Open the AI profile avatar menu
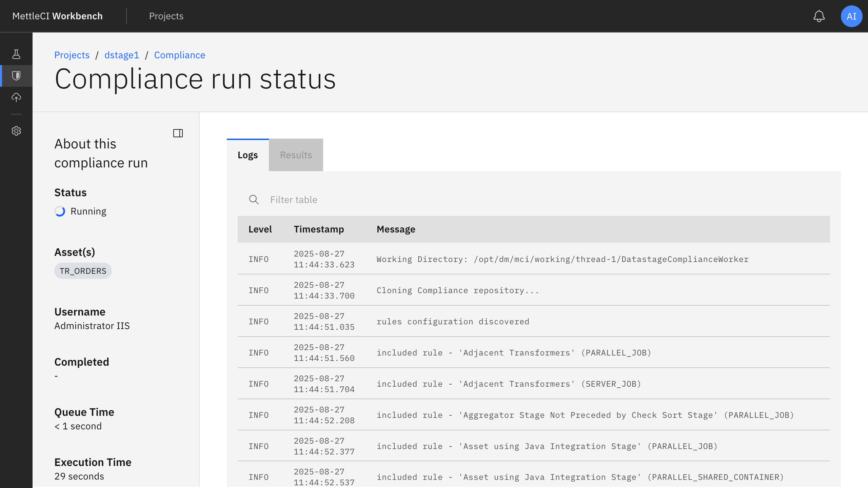The image size is (868, 488). 851,16
